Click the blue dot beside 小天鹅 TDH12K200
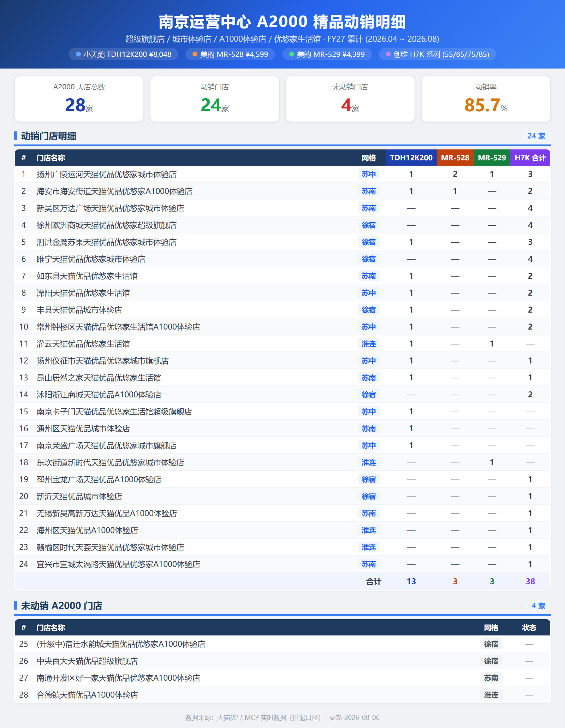565x728 pixels. pyautogui.click(x=78, y=54)
